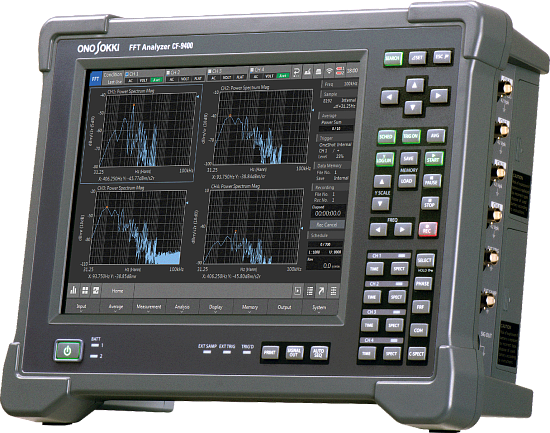550x433 pixels.
Task: Hit the green START hardware button
Action: coord(434,159)
